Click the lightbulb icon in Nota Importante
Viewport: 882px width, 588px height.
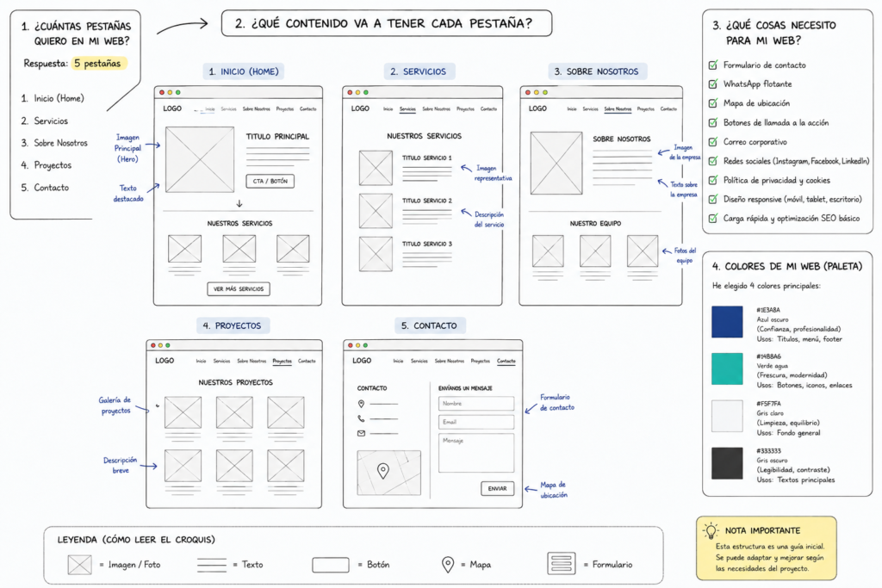point(711,530)
